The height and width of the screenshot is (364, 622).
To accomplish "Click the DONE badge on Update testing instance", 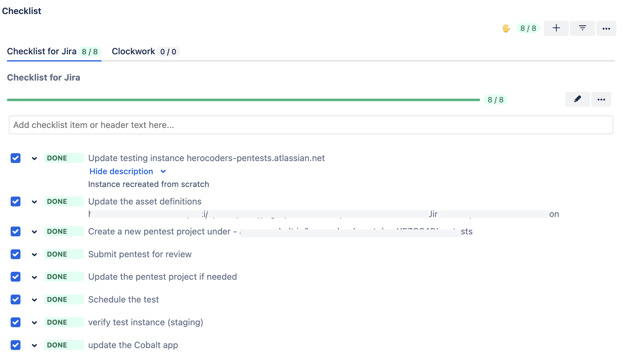I will point(63,158).
